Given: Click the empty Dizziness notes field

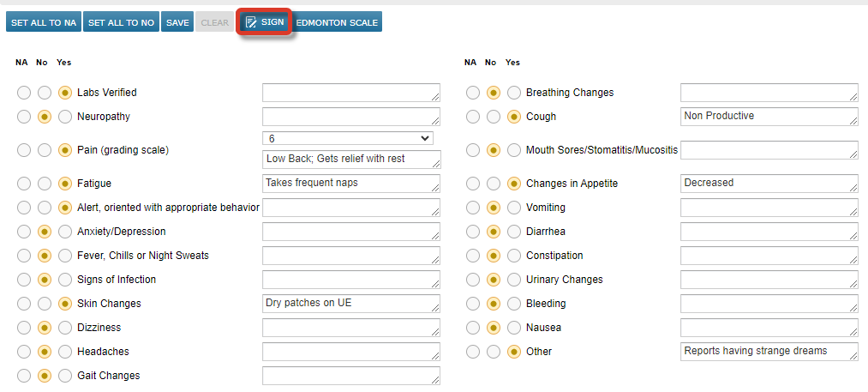Looking at the screenshot, I should point(350,328).
